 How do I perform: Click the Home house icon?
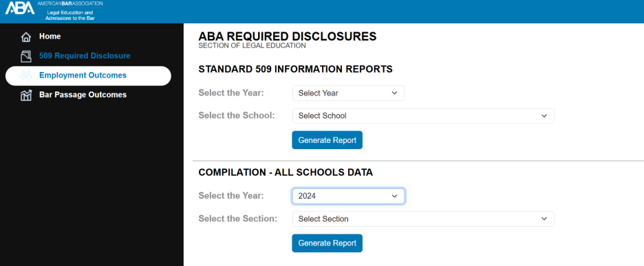(26, 37)
